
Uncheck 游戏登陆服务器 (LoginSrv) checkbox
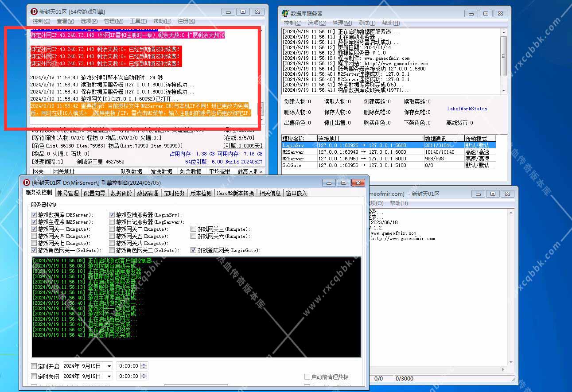point(112,215)
